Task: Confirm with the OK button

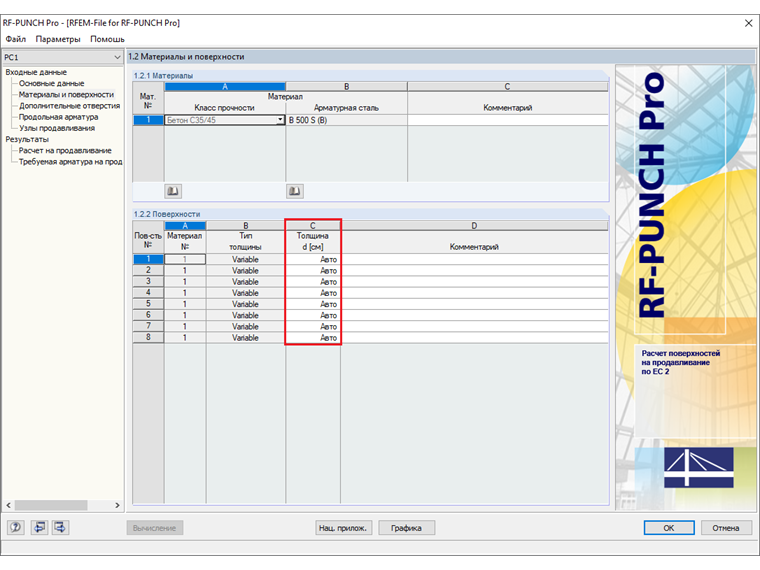Action: (x=669, y=528)
